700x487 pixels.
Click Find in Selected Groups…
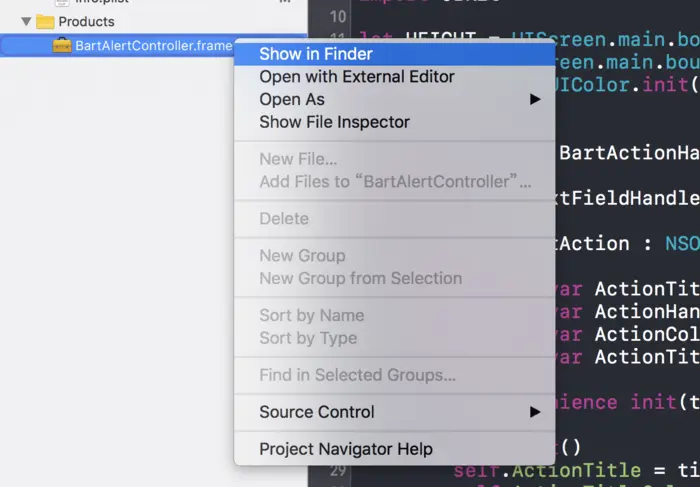coord(357,375)
